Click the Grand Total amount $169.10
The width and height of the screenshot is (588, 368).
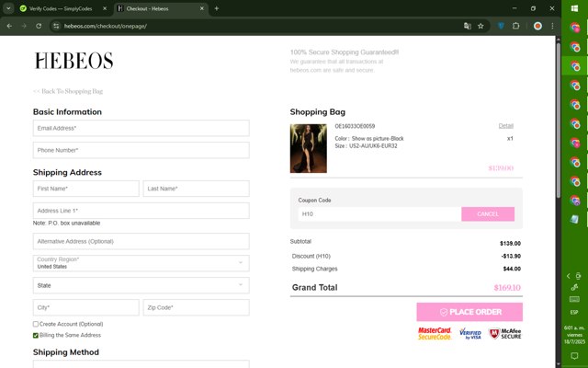coord(507,288)
